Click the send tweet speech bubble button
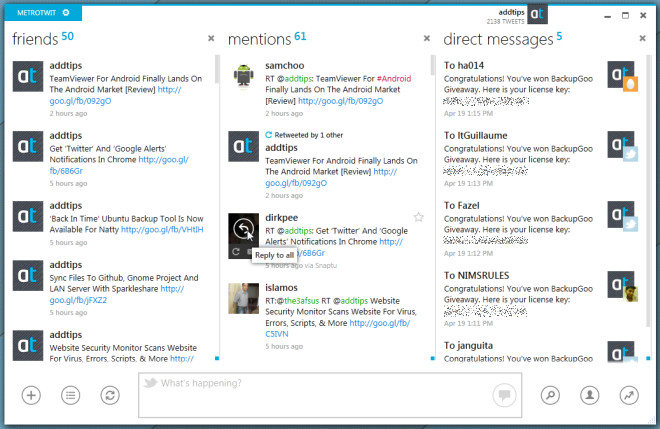 [x=504, y=395]
